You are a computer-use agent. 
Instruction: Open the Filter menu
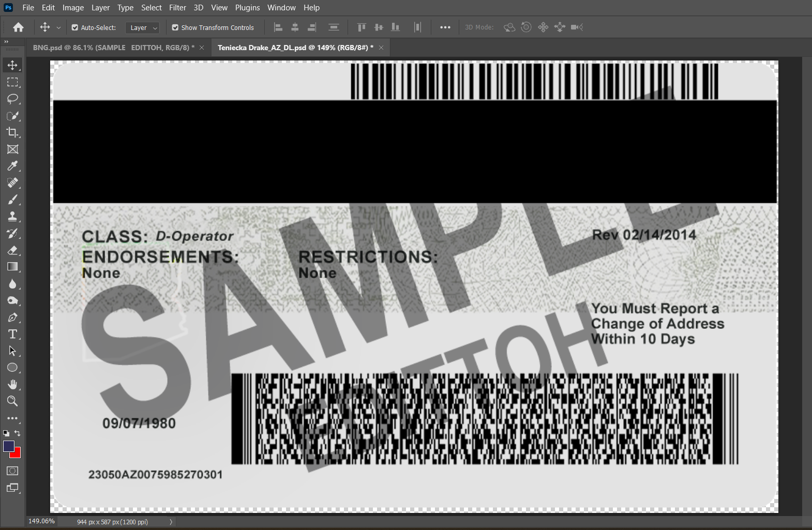(177, 8)
